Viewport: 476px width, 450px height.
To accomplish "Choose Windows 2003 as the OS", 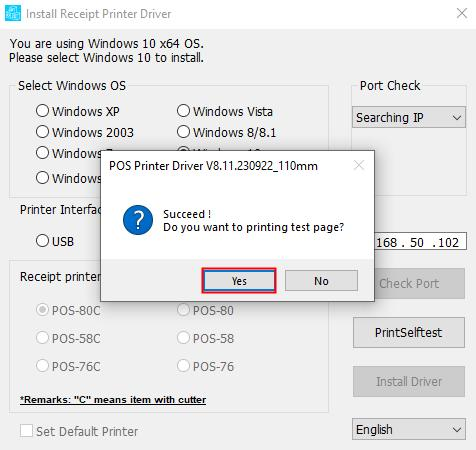I will coord(85,132).
